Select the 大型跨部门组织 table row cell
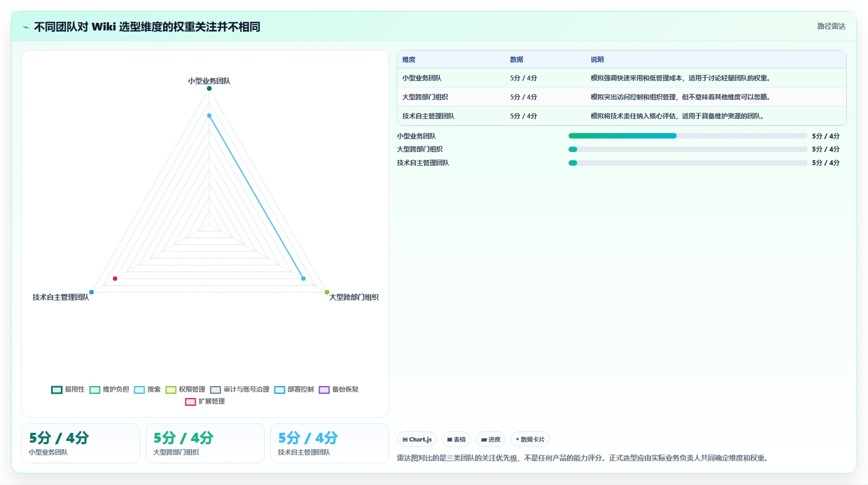Screen dimensions: 868x485 tap(425, 97)
